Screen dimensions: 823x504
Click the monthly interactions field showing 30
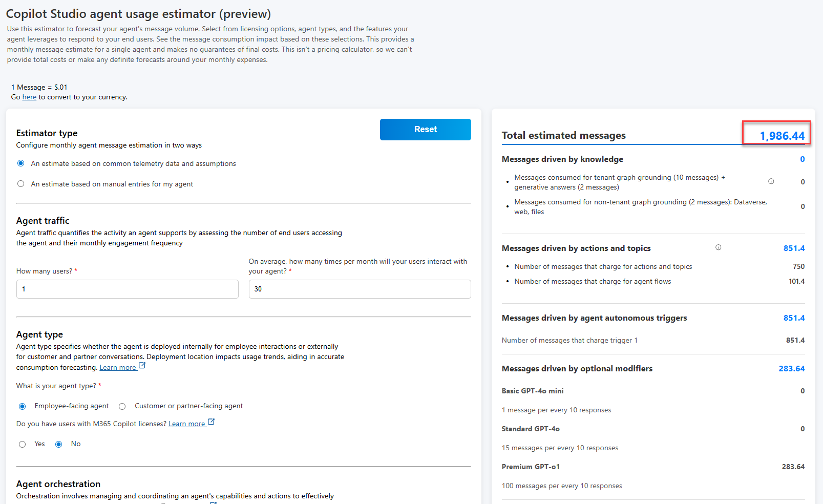(x=359, y=289)
